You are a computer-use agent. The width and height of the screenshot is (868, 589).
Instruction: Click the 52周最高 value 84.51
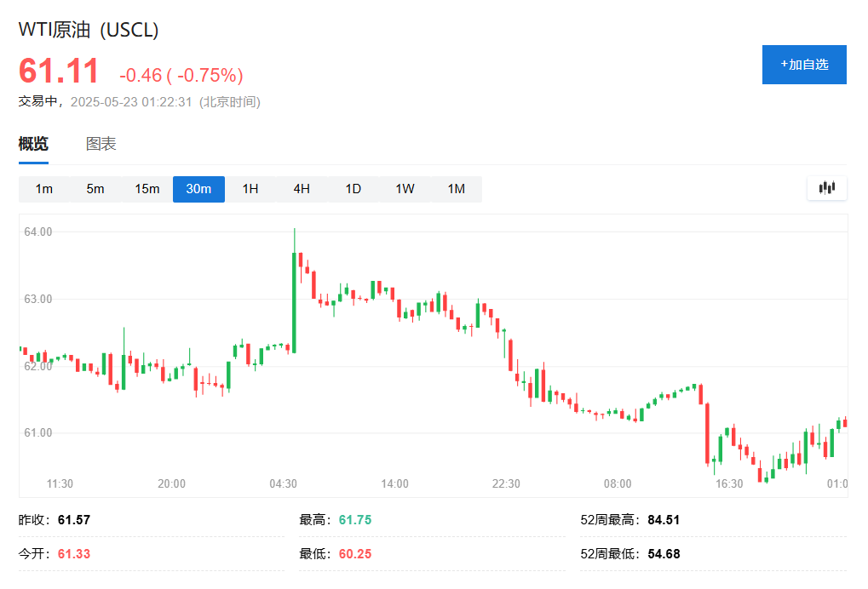point(663,520)
